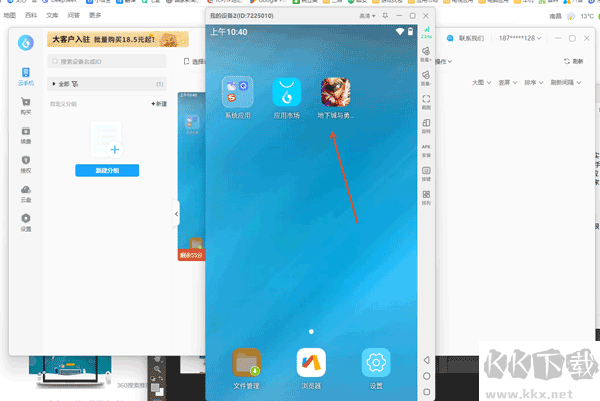This screenshot has height=401, width=600.
Task: Open the 设置 hexagon sidebar item
Action: click(26, 223)
